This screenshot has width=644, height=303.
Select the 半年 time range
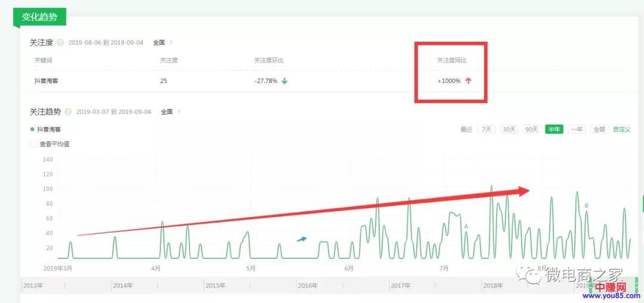click(553, 129)
